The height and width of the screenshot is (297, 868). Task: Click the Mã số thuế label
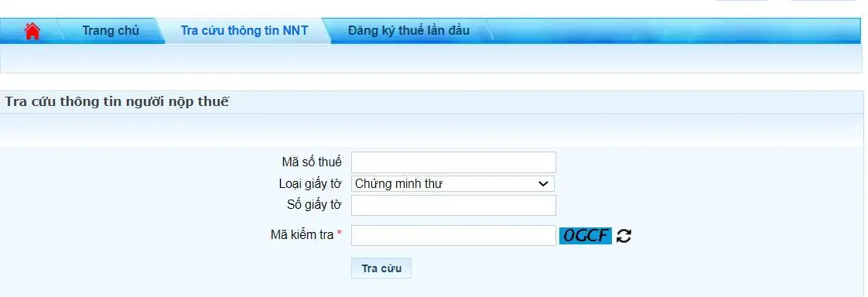tap(312, 162)
